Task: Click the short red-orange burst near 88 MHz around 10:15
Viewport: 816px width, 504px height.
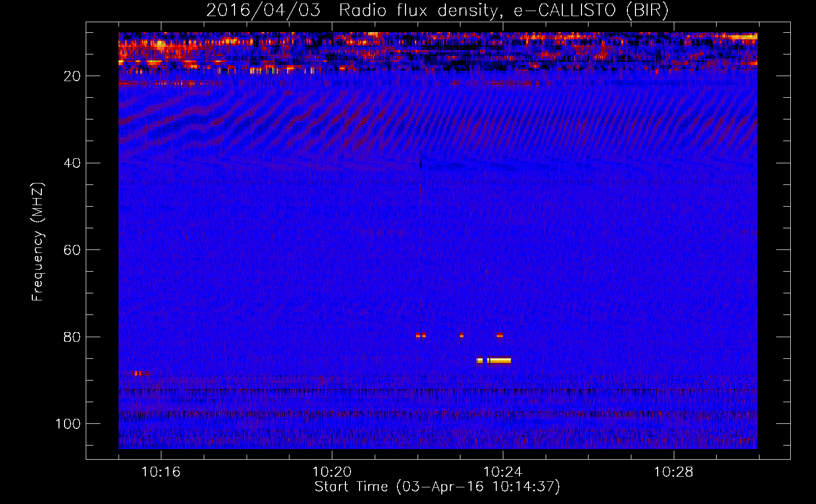Action: (x=141, y=373)
